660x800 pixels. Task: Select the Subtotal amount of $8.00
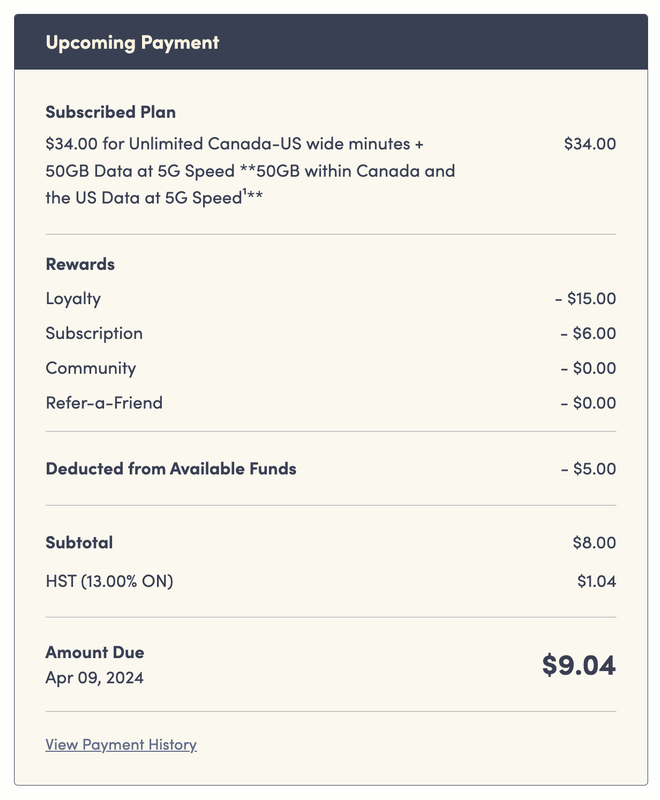coord(594,543)
